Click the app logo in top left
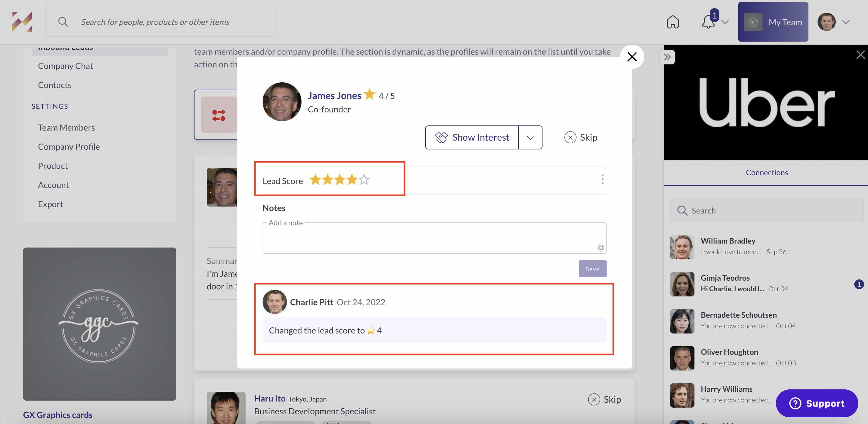Screen dimensions: 868x424 [22, 22]
